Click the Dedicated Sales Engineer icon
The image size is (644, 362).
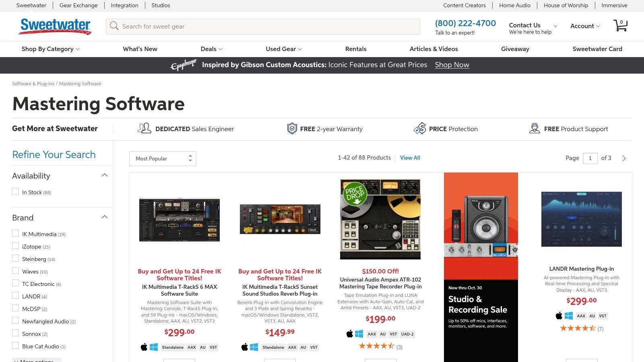(x=144, y=128)
